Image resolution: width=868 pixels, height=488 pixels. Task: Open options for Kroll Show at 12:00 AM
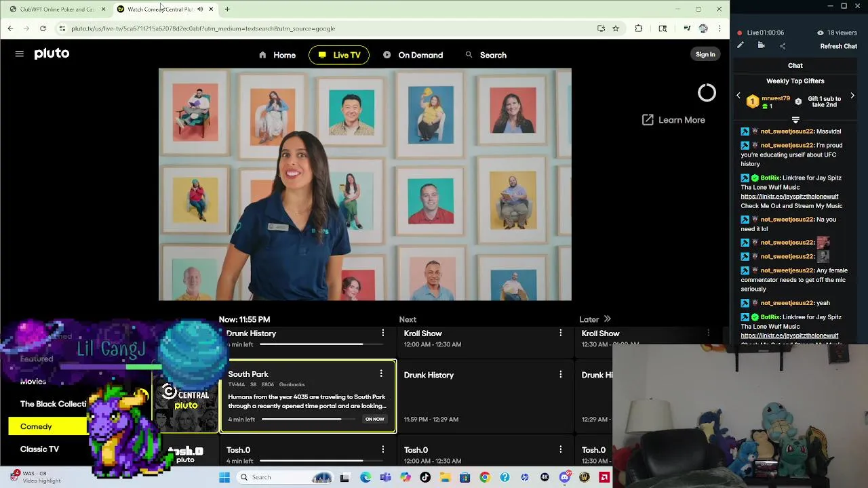(560, 333)
